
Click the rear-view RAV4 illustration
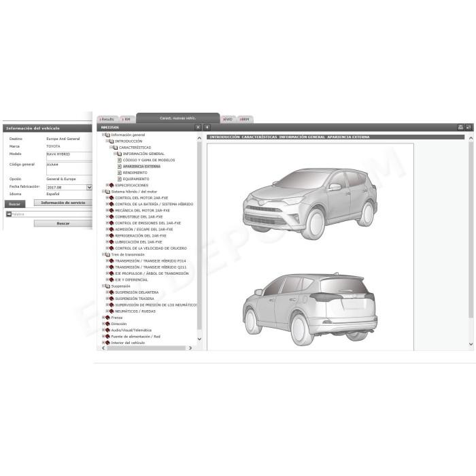[309, 309]
